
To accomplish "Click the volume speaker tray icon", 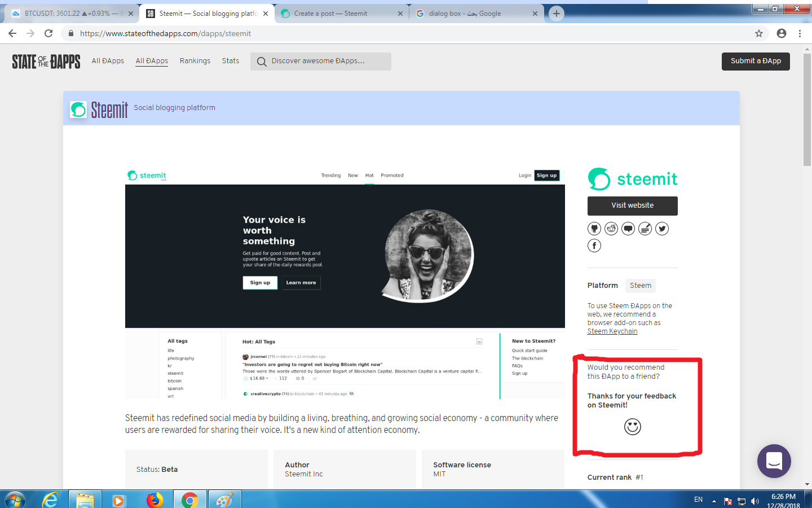I will click(x=755, y=501).
